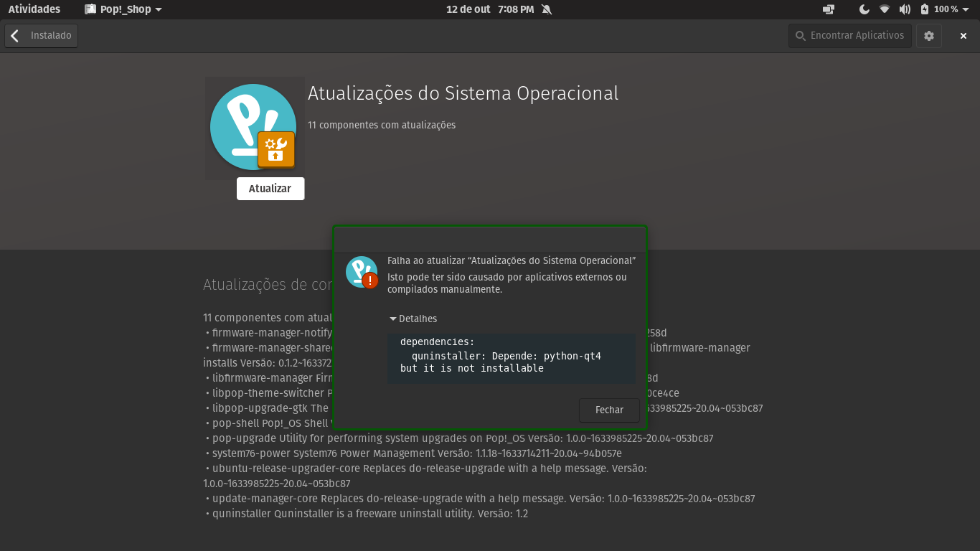Image resolution: width=980 pixels, height=551 pixels.
Task: Click the search magnifier icon
Action: [x=801, y=35]
